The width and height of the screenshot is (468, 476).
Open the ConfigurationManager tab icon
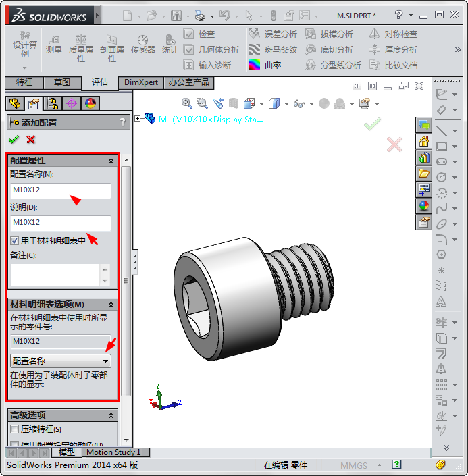point(52,103)
